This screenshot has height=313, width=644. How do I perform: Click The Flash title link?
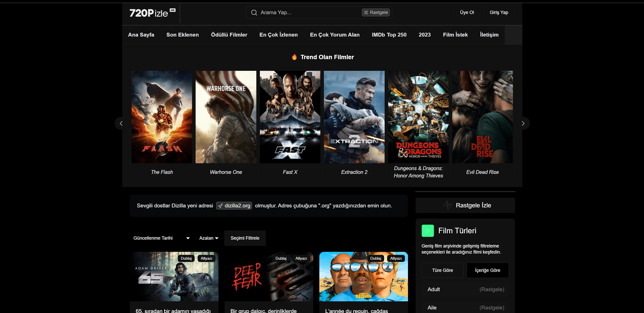[x=162, y=172]
